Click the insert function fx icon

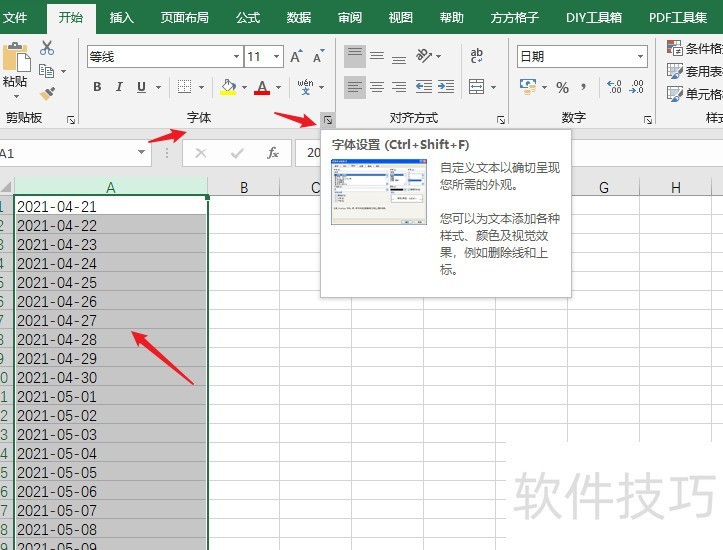tap(273, 153)
